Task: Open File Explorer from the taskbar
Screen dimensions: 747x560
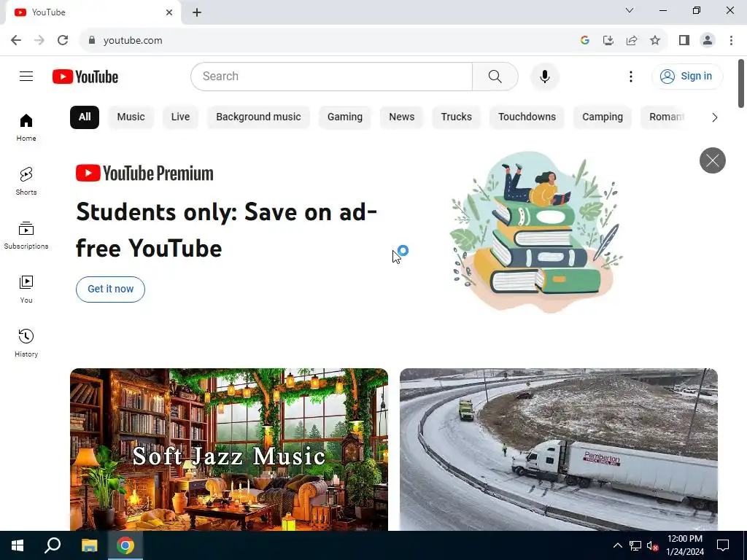Action: coord(89,545)
